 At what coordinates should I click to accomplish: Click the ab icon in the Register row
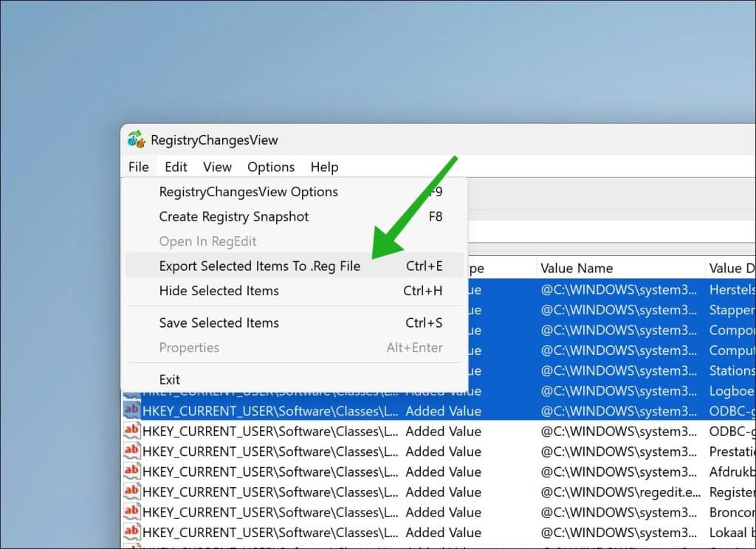tap(131, 491)
